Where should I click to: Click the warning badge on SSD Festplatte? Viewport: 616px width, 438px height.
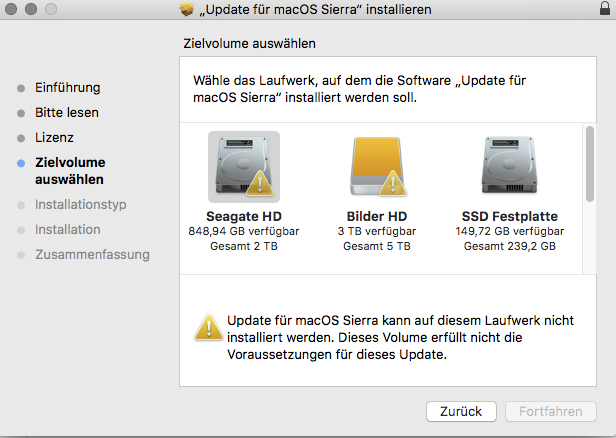(528, 184)
